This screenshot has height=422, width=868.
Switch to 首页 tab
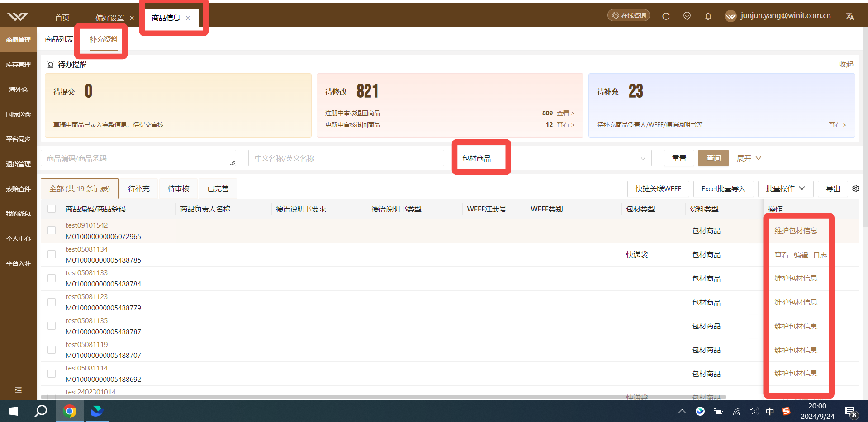pyautogui.click(x=62, y=18)
